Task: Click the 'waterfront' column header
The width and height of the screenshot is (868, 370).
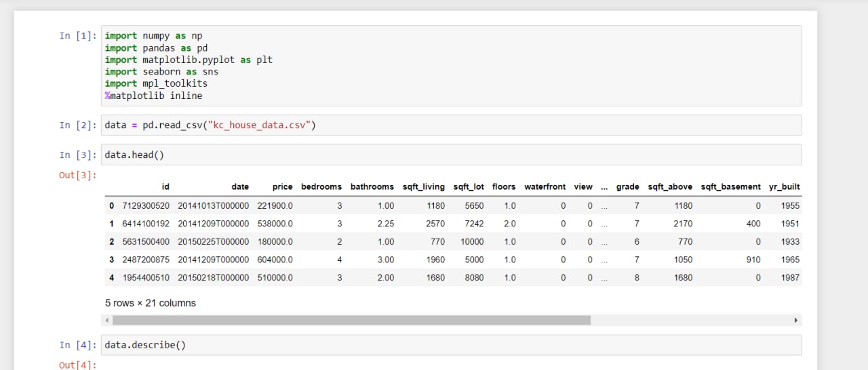Action: click(x=545, y=186)
